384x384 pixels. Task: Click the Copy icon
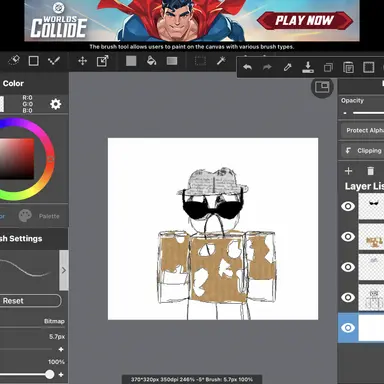pyautogui.click(x=328, y=68)
